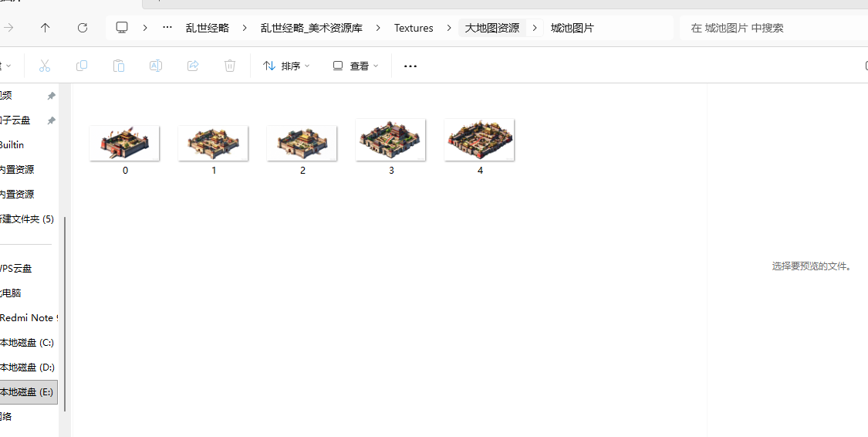The image size is (868, 437).
Task: Expand the chevron after 乱世经略_美术资源库
Action: [378, 28]
